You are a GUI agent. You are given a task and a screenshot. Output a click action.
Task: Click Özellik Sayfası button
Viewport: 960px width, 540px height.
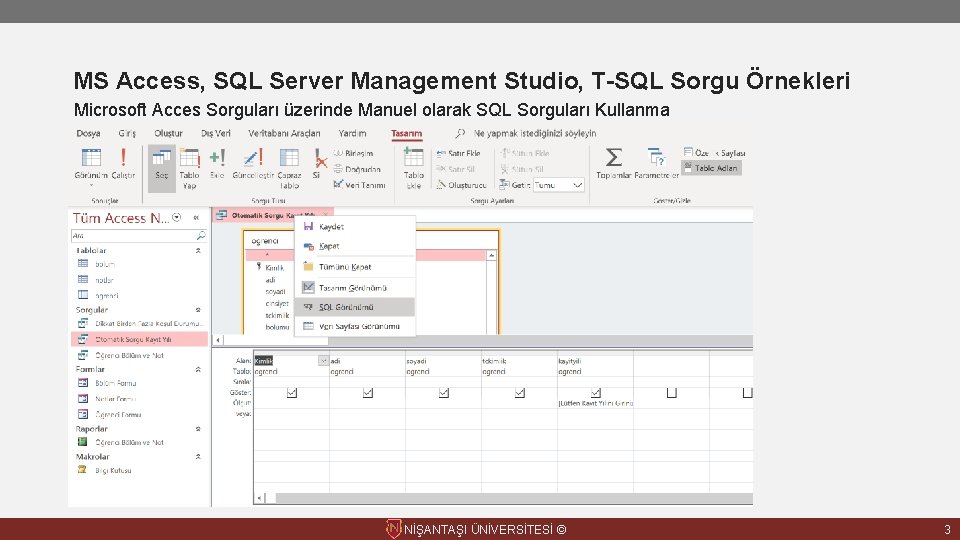point(714,153)
